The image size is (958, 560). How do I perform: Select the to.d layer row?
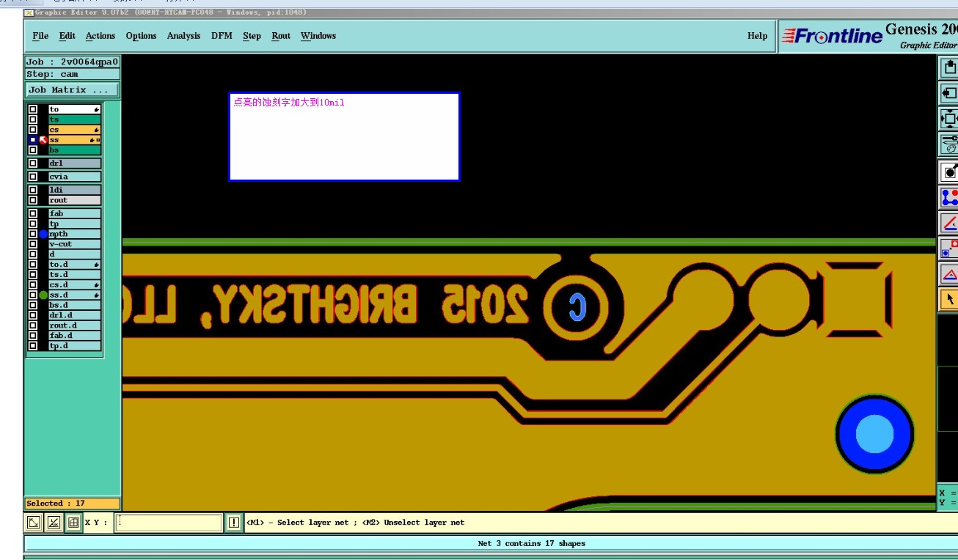(74, 265)
